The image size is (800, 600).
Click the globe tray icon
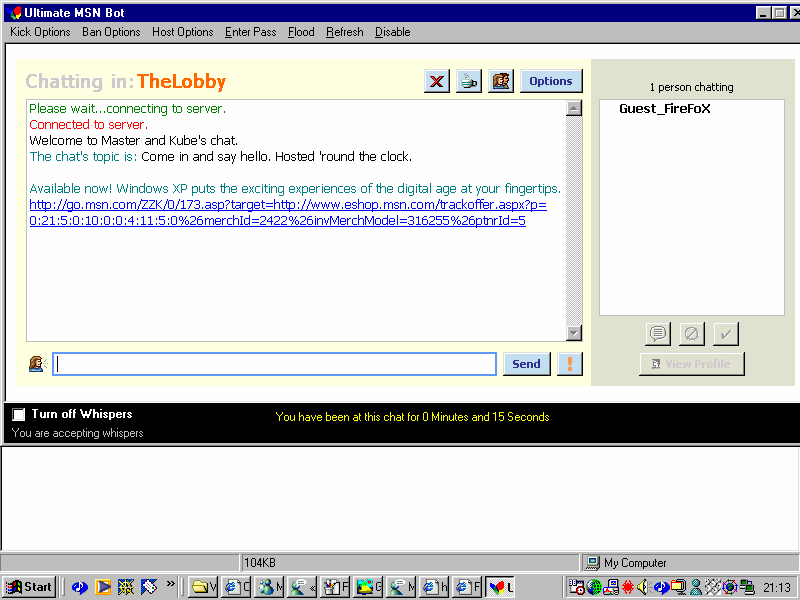[593, 587]
